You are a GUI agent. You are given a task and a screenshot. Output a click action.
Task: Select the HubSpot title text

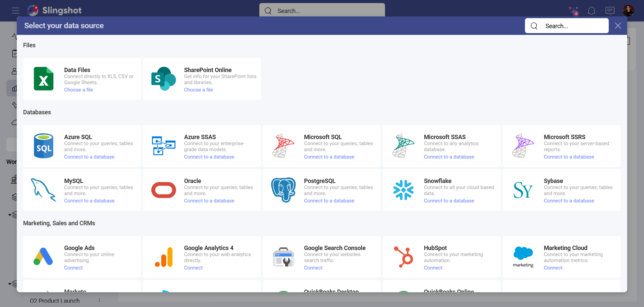coord(435,248)
